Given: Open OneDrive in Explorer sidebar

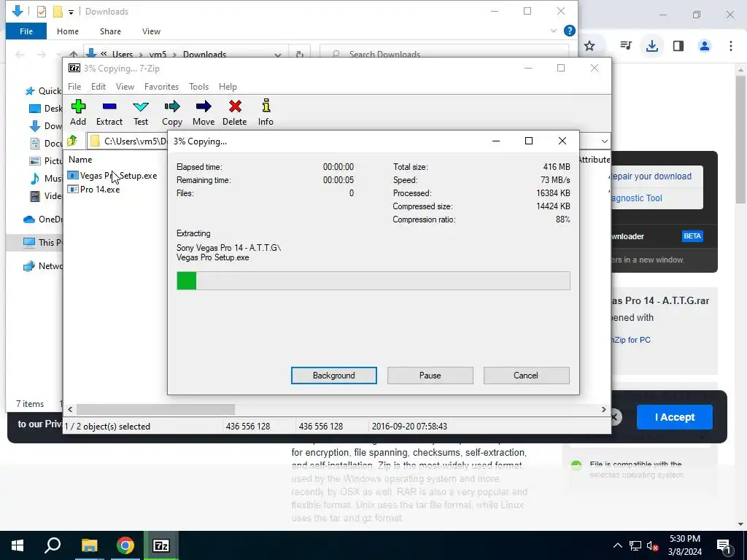Looking at the screenshot, I should (x=43, y=219).
